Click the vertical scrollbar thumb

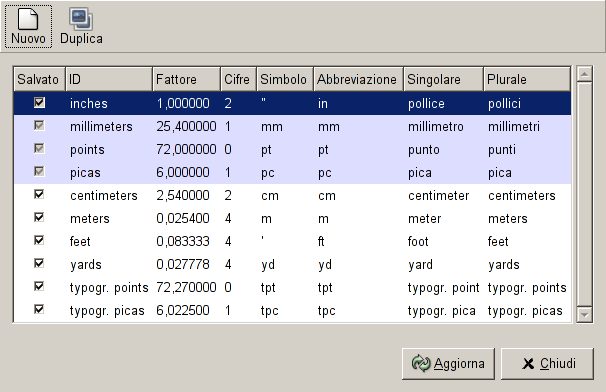pos(584,194)
